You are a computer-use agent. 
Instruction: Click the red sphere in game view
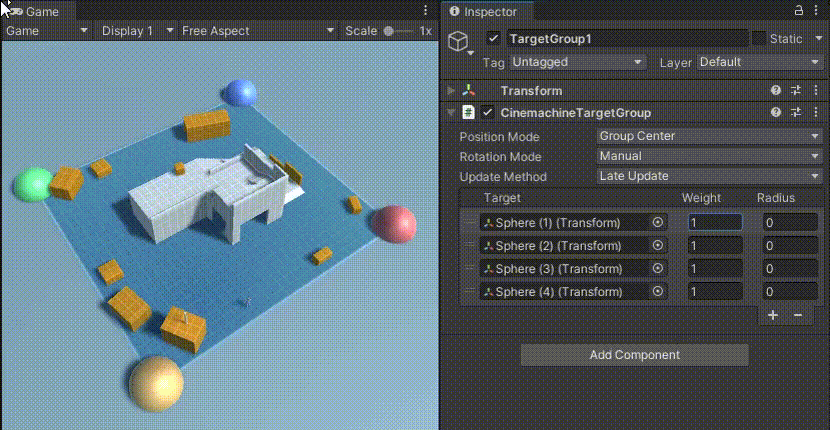394,224
